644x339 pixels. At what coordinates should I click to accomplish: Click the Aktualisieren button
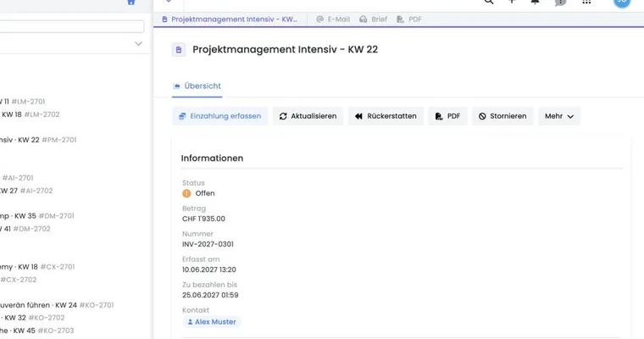[x=308, y=116]
